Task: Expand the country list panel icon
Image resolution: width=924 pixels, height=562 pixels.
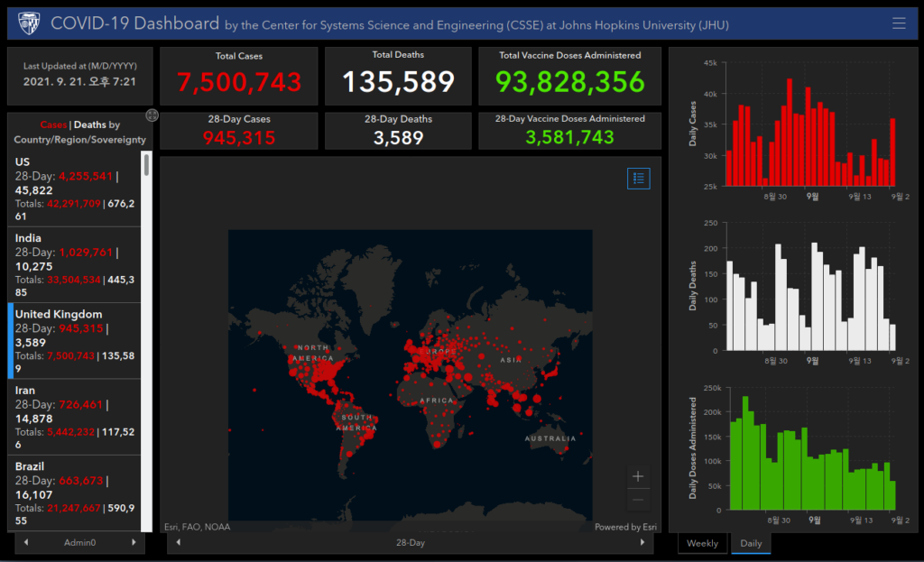Action: pyautogui.click(x=152, y=115)
